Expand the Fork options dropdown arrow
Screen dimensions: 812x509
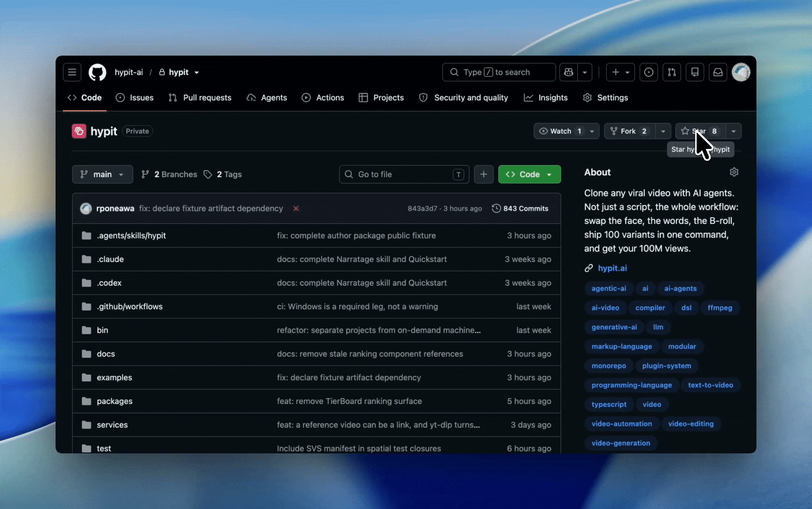coord(663,131)
